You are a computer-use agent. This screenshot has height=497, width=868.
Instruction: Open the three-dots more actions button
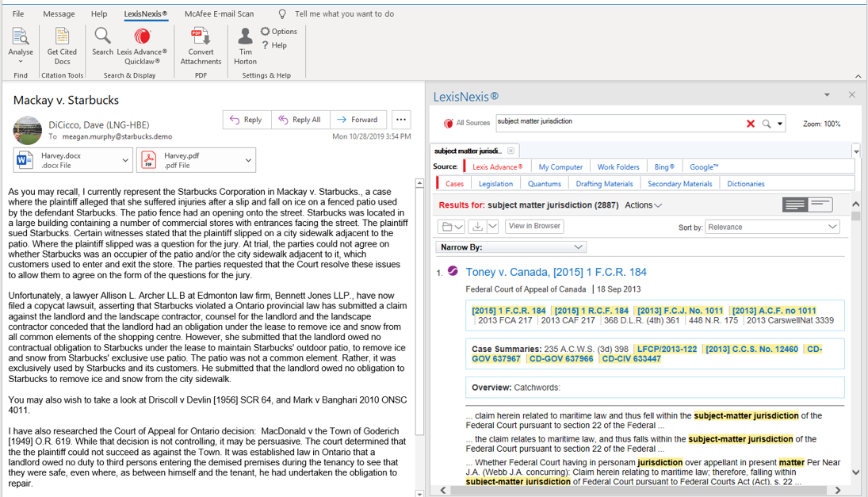(x=401, y=120)
